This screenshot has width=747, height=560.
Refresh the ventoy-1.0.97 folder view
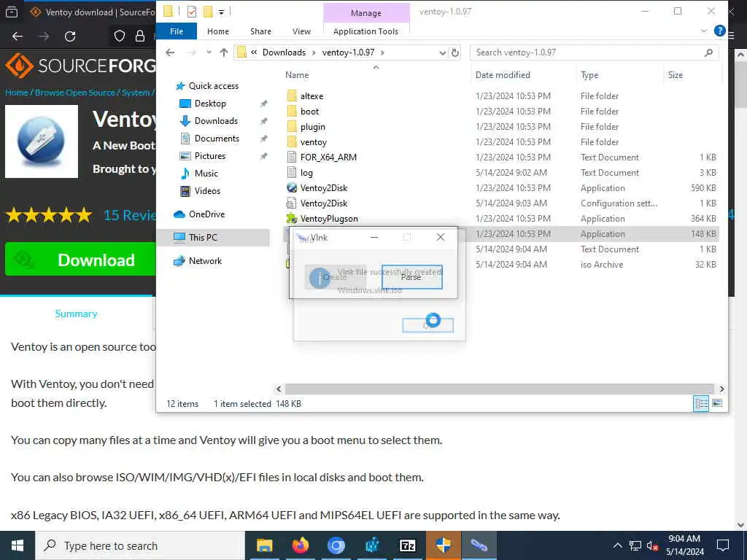click(x=455, y=52)
